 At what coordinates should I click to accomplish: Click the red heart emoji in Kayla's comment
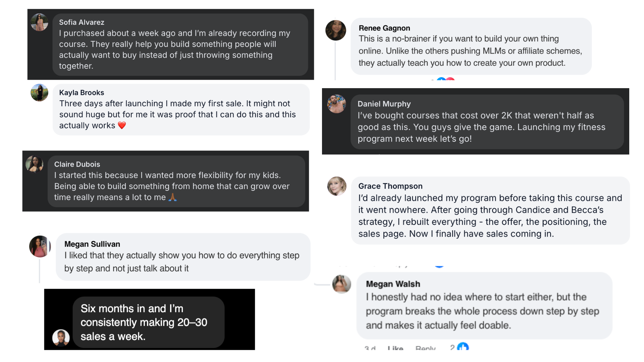coord(122,125)
